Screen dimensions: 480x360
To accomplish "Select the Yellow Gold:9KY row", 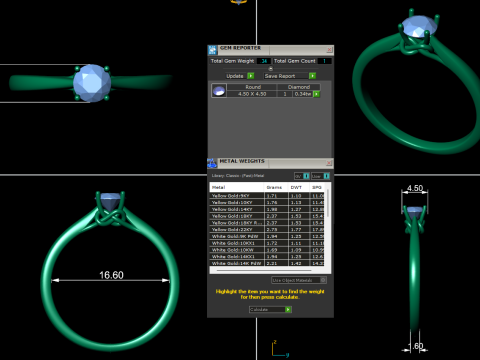I will coord(267,196).
